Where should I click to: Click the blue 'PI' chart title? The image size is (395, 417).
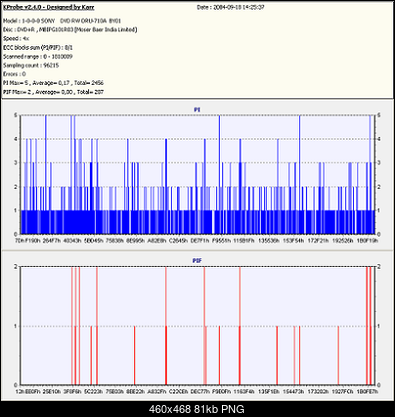point(197,109)
